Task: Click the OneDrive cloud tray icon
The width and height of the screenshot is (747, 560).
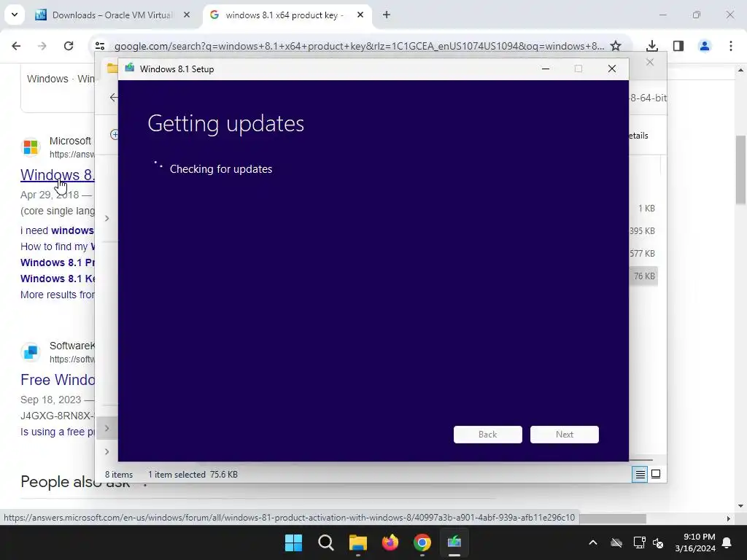Action: point(616,542)
